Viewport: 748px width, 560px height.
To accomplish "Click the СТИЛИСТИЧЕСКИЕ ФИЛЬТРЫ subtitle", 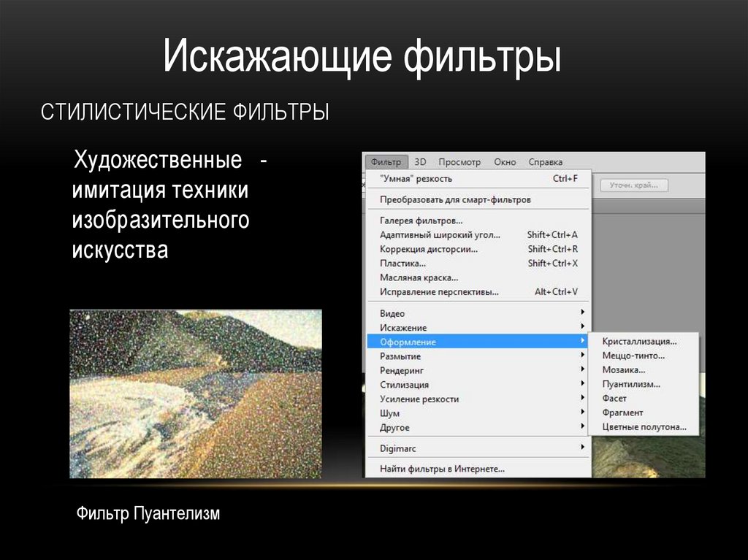I will click(185, 112).
